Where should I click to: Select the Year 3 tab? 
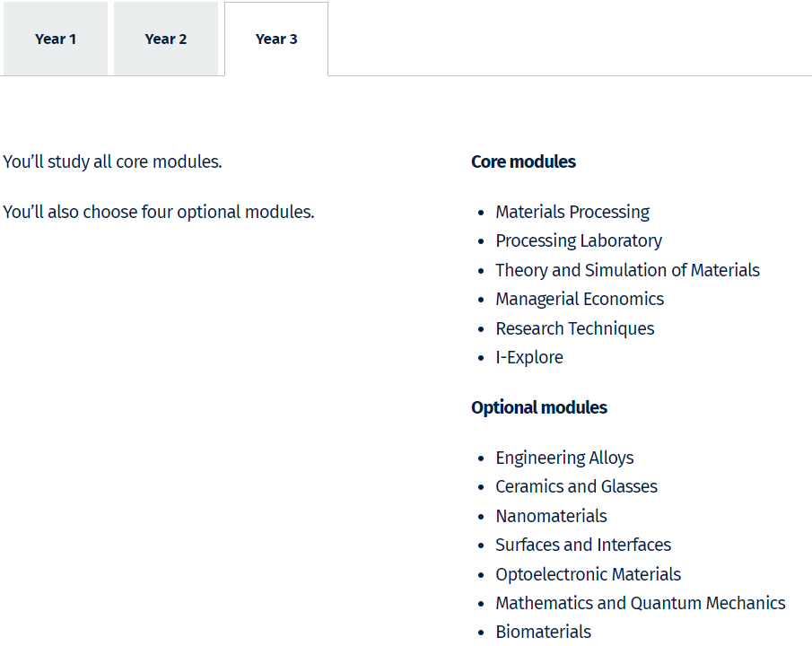coord(276,39)
